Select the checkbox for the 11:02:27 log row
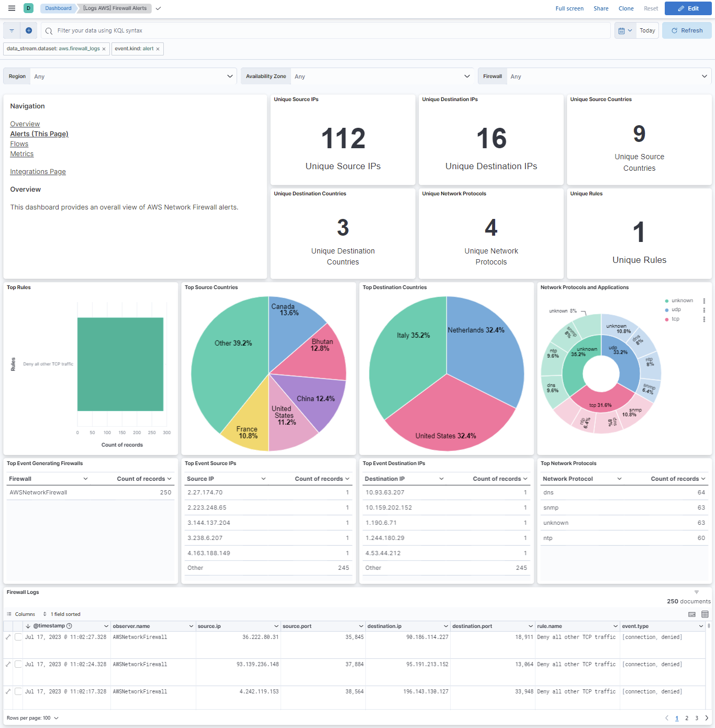Screen dimensions: 715x728 coord(18,637)
